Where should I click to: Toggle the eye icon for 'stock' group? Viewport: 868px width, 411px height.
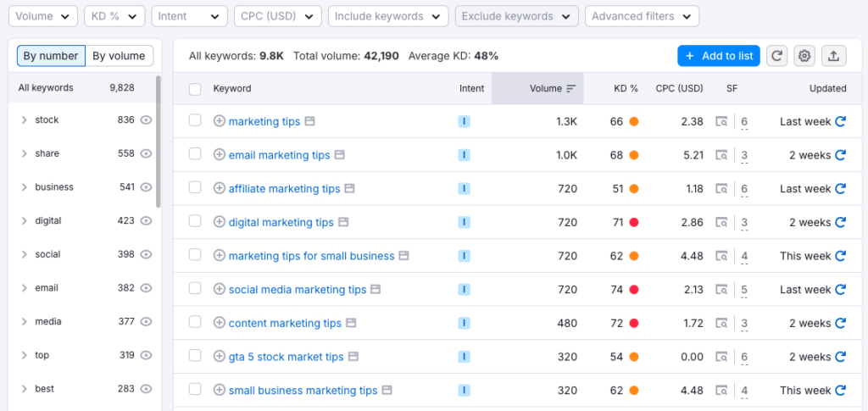146,120
